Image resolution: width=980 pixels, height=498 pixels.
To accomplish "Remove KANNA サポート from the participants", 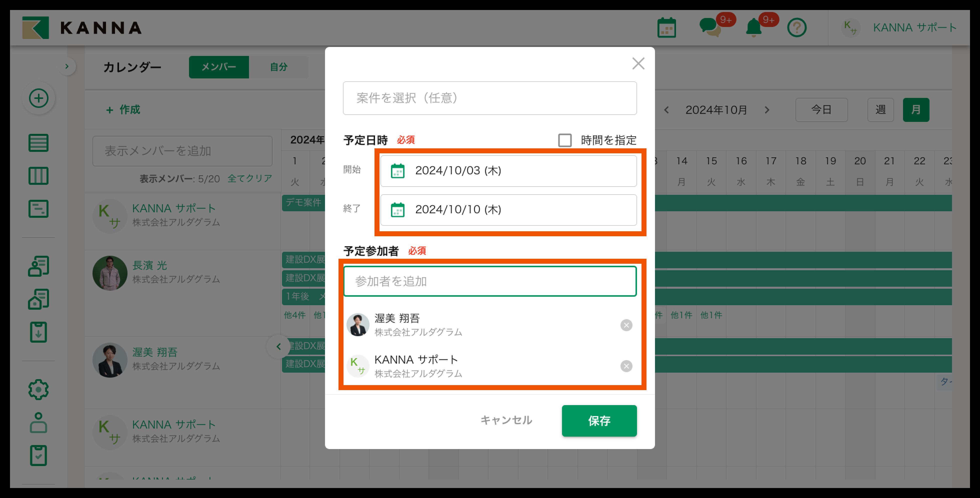I will pyautogui.click(x=626, y=366).
